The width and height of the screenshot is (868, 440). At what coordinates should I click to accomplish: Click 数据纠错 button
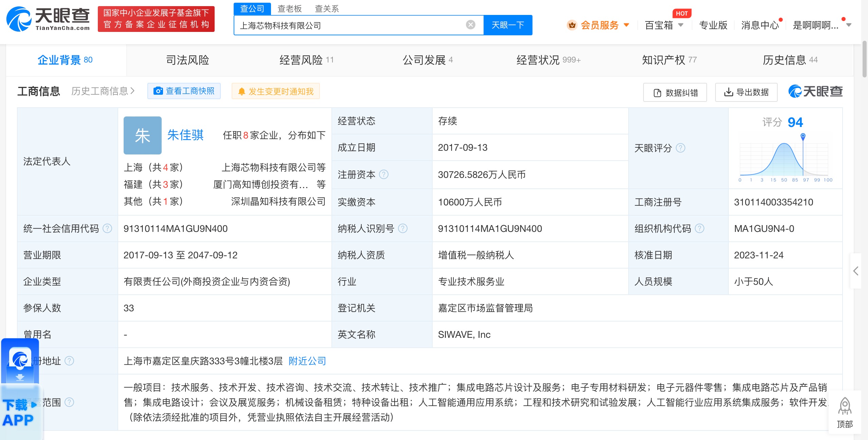(675, 92)
